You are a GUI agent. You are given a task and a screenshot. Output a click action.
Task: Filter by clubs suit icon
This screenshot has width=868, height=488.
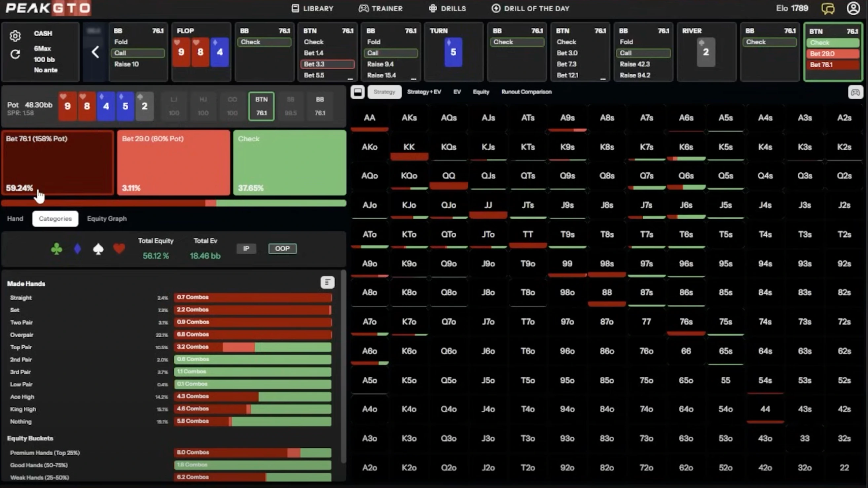tap(56, 249)
